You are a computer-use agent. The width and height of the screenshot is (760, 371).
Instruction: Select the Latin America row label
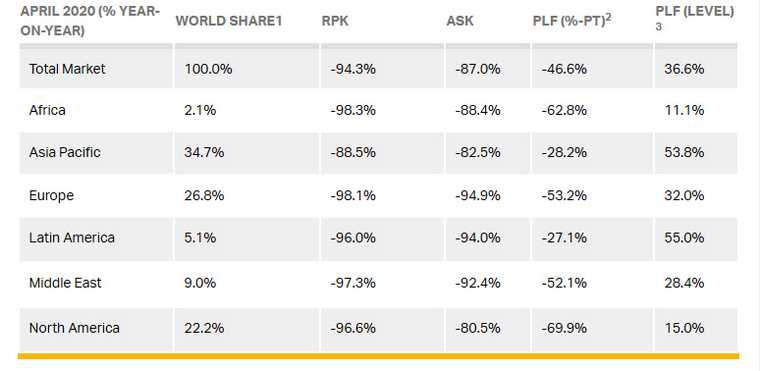(72, 238)
